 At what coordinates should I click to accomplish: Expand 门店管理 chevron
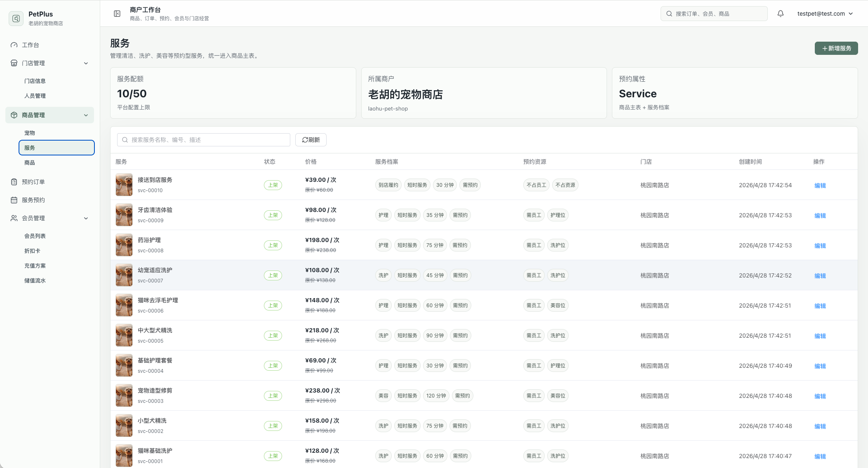coord(86,63)
